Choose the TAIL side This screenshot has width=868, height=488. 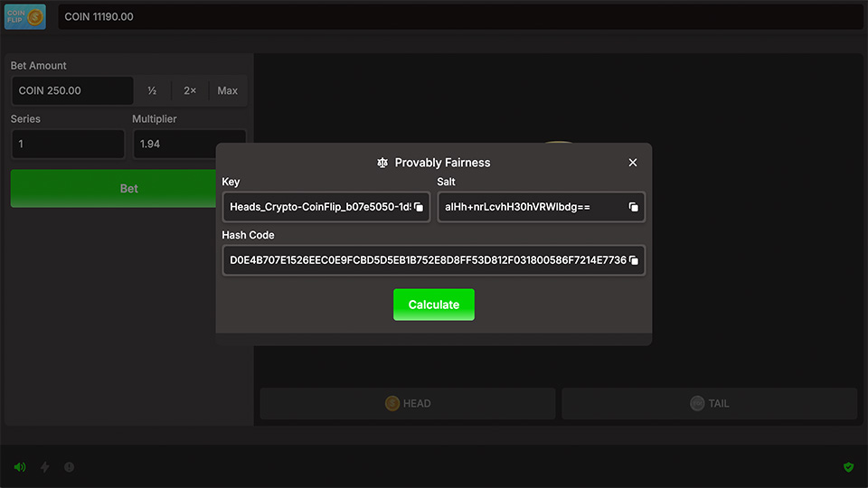710,403
